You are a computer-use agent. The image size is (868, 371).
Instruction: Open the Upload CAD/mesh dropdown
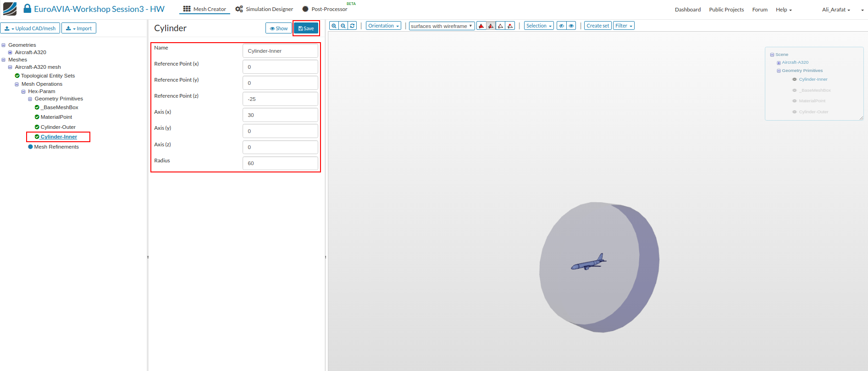click(30, 28)
